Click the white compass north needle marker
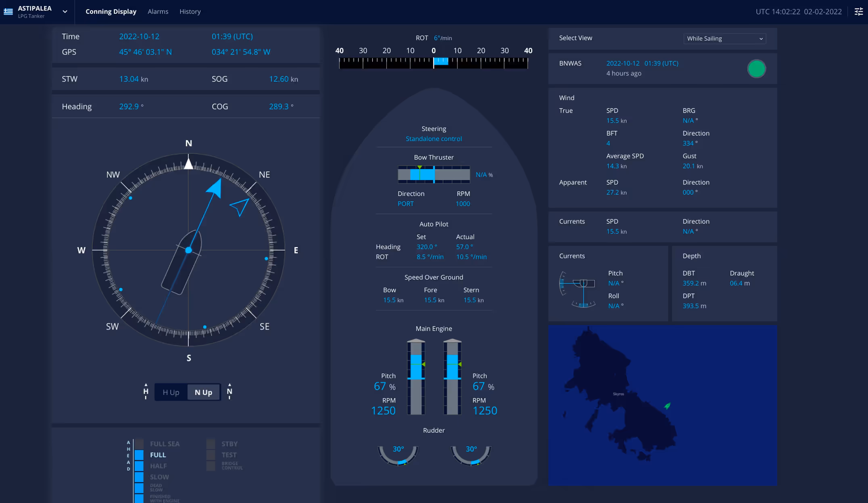This screenshot has height=503, width=868. 188,163
